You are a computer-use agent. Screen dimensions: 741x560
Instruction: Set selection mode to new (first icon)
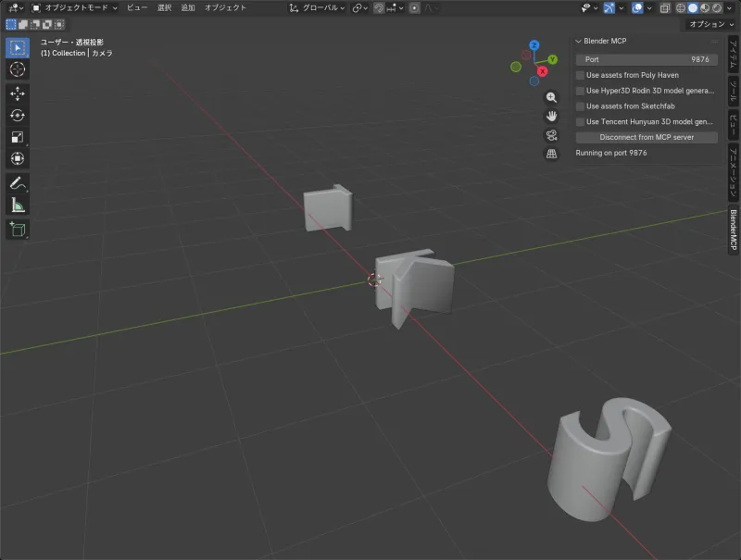(x=11, y=25)
